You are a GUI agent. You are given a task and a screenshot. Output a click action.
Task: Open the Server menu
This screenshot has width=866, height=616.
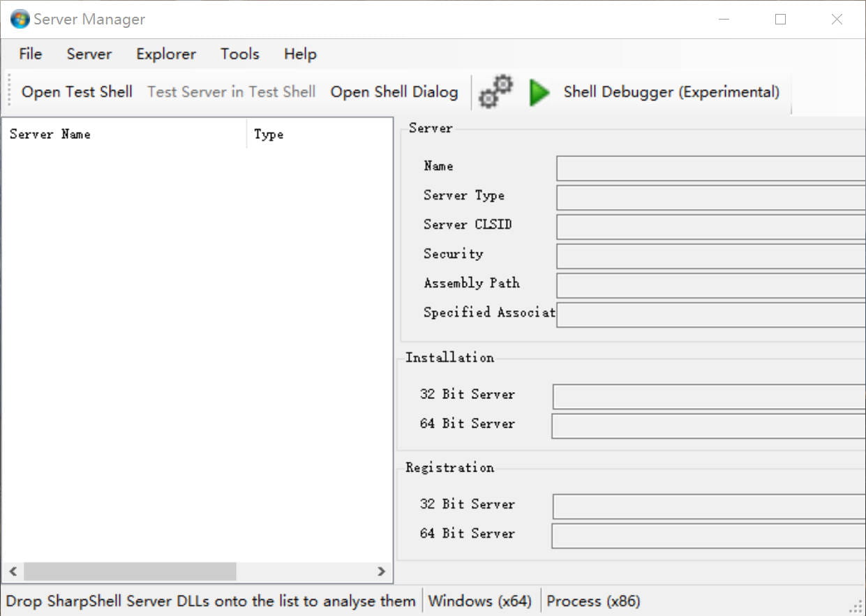[89, 54]
